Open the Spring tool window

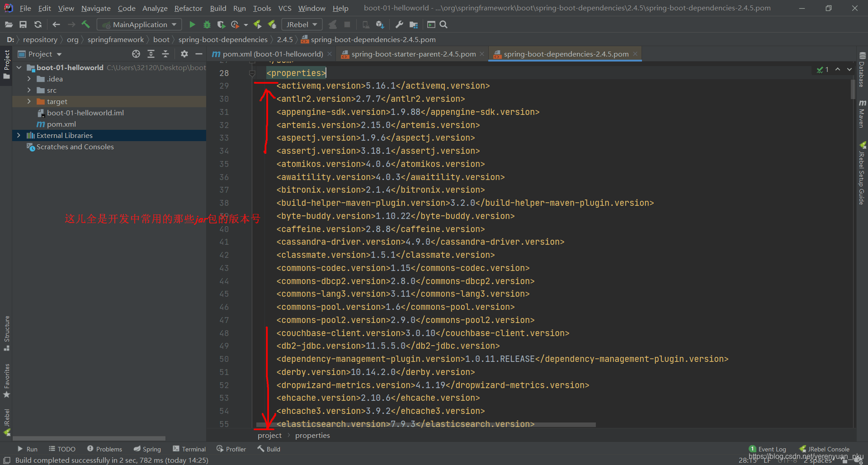click(x=147, y=449)
